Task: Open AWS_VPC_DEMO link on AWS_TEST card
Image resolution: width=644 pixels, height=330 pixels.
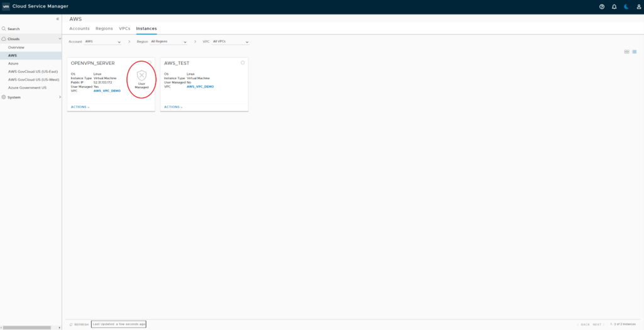Action: click(200, 87)
